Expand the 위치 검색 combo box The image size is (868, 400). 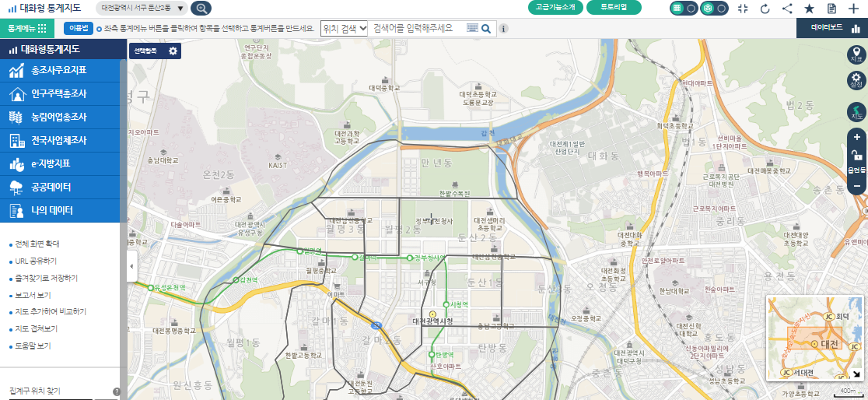(344, 28)
